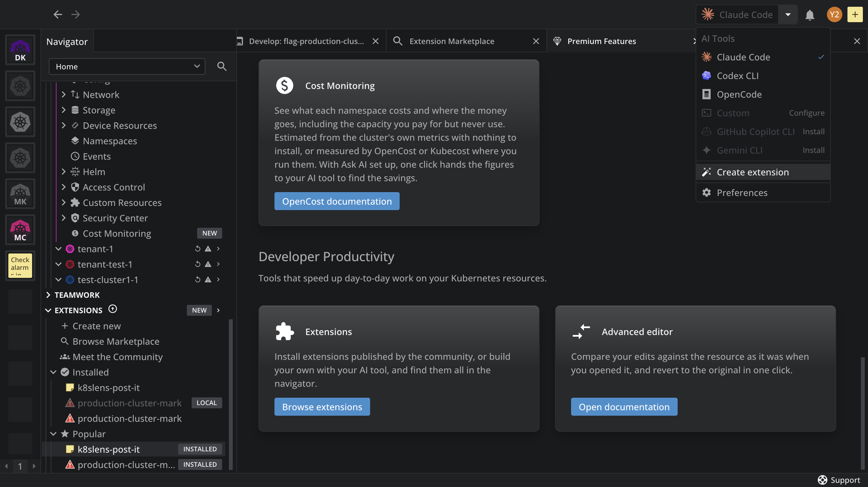Collapse the tenant-1 cluster

[x=58, y=249]
